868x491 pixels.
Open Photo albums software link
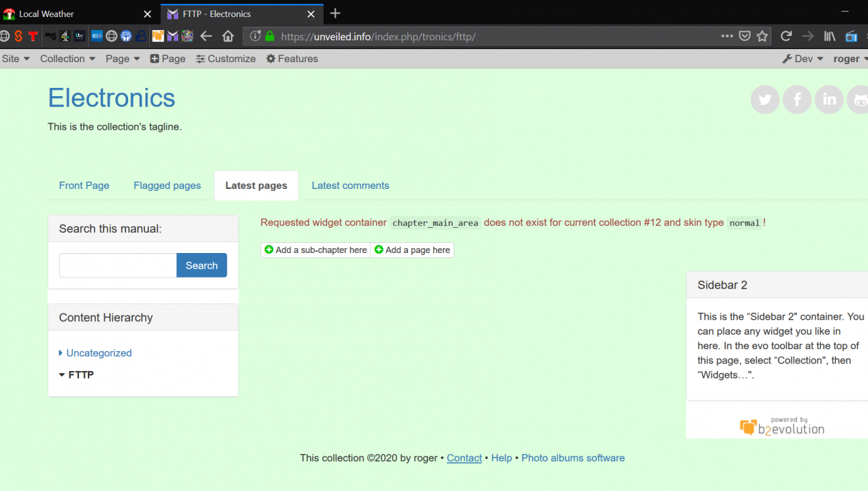pos(573,458)
